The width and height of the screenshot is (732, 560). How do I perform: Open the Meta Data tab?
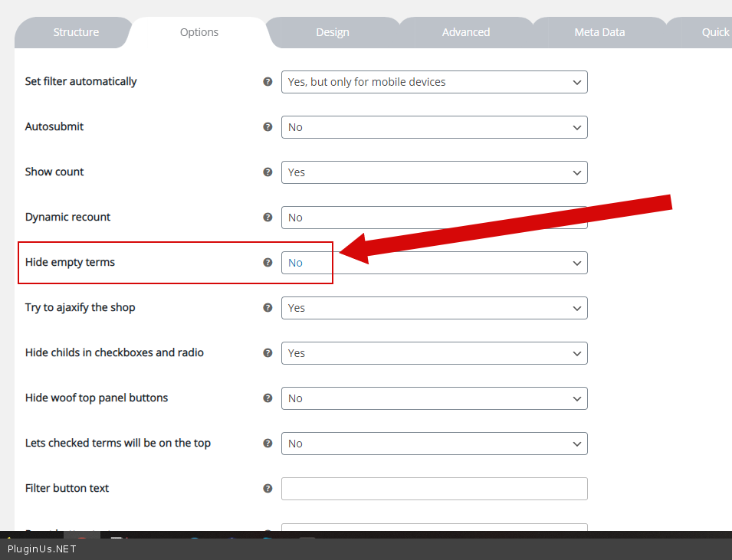click(x=599, y=32)
